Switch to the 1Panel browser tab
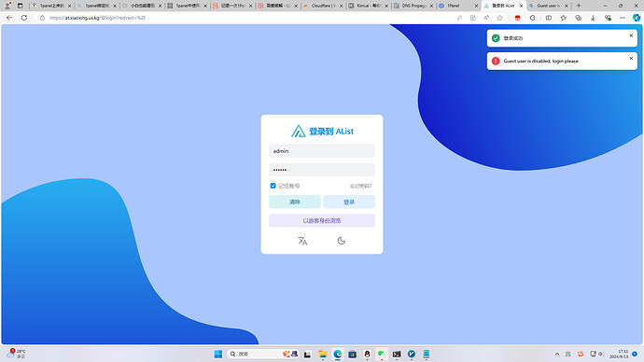This screenshot has width=644, height=362. [x=458, y=6]
